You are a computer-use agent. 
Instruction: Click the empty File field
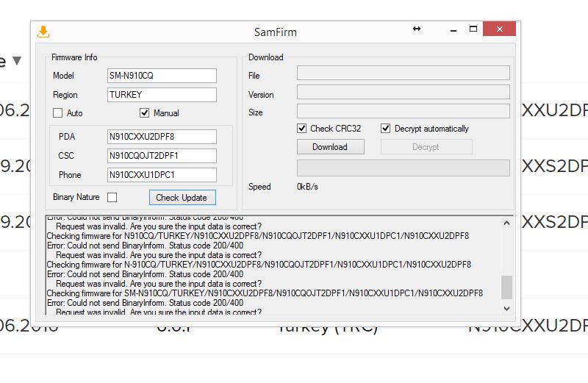coord(403,73)
